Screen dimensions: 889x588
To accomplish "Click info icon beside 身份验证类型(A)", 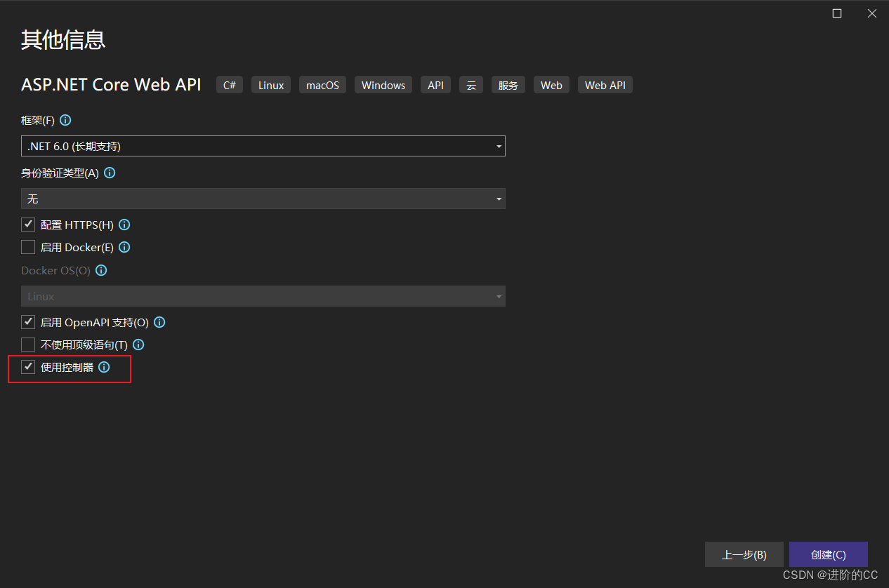I will 110,173.
